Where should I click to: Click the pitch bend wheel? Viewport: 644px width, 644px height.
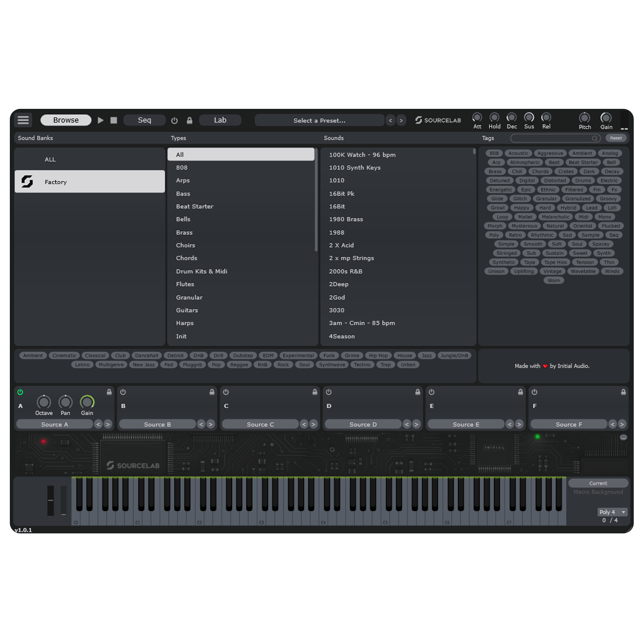click(x=51, y=500)
